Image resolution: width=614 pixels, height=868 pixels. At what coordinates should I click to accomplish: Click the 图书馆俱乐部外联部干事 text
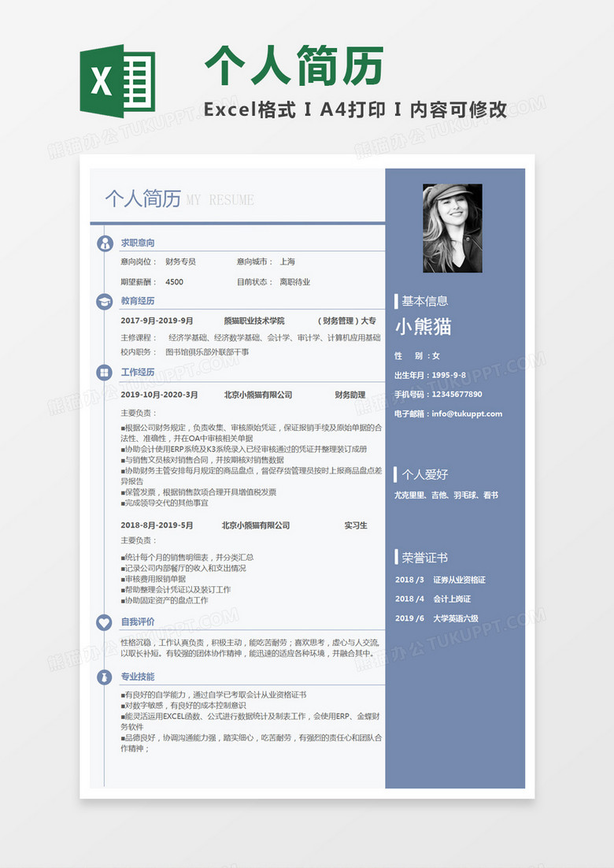(208, 352)
